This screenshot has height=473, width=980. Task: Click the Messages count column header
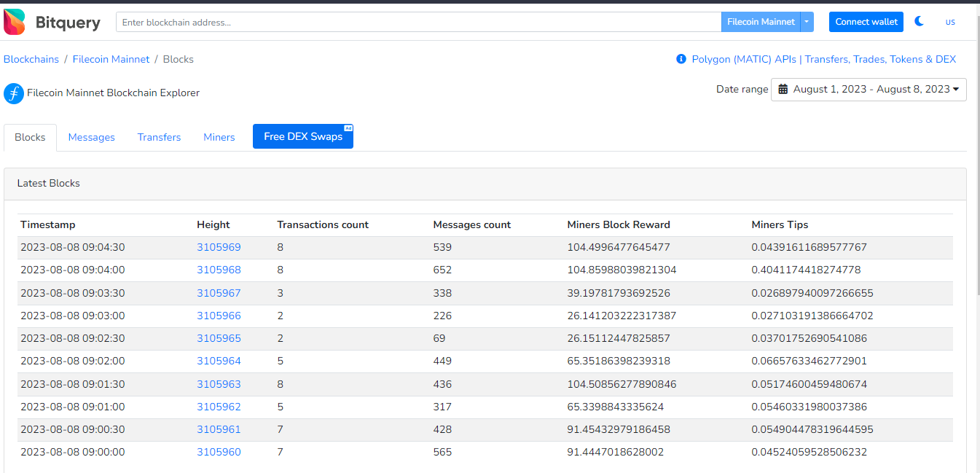pos(472,224)
